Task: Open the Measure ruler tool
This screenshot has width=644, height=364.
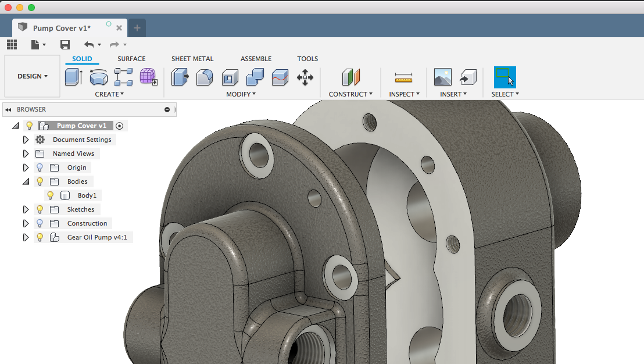Action: pos(403,77)
